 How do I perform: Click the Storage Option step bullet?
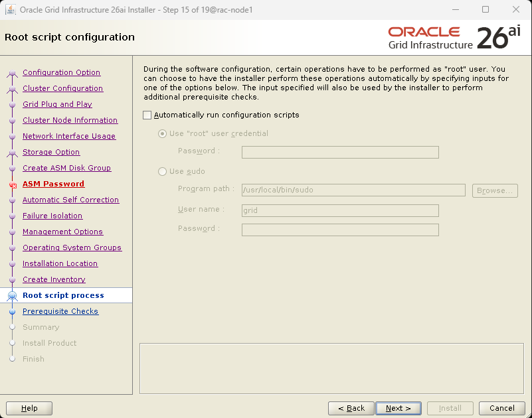tap(13, 153)
